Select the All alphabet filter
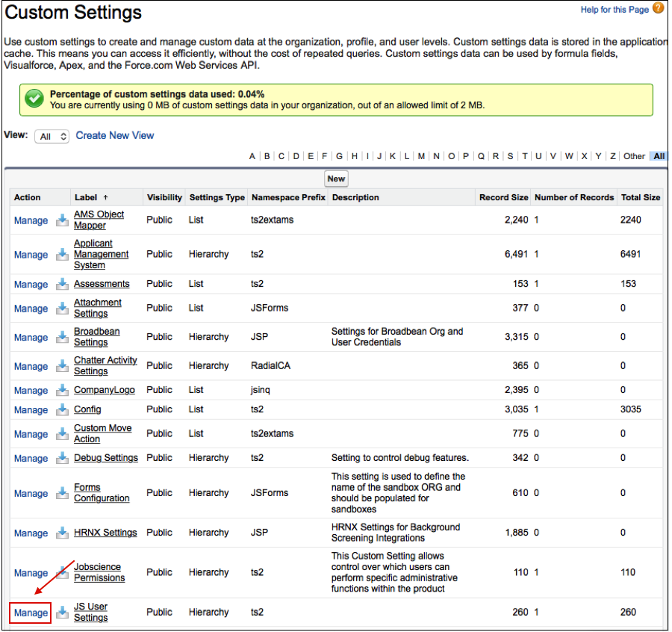The height and width of the screenshot is (632, 672). [x=659, y=156]
